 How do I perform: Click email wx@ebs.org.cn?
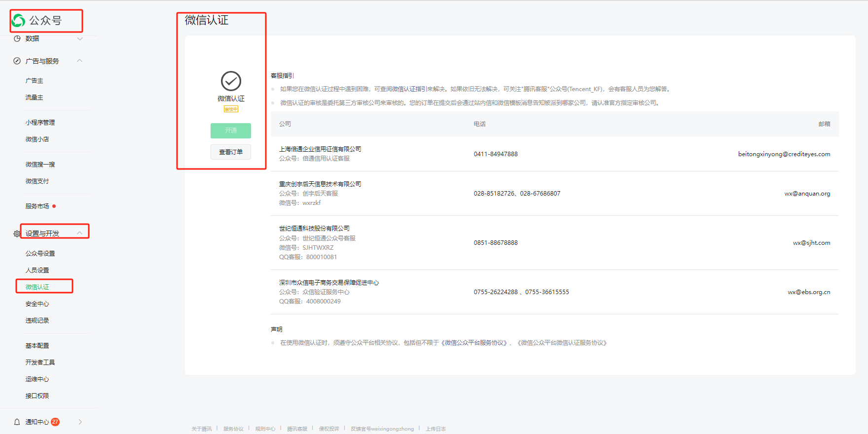coord(809,292)
